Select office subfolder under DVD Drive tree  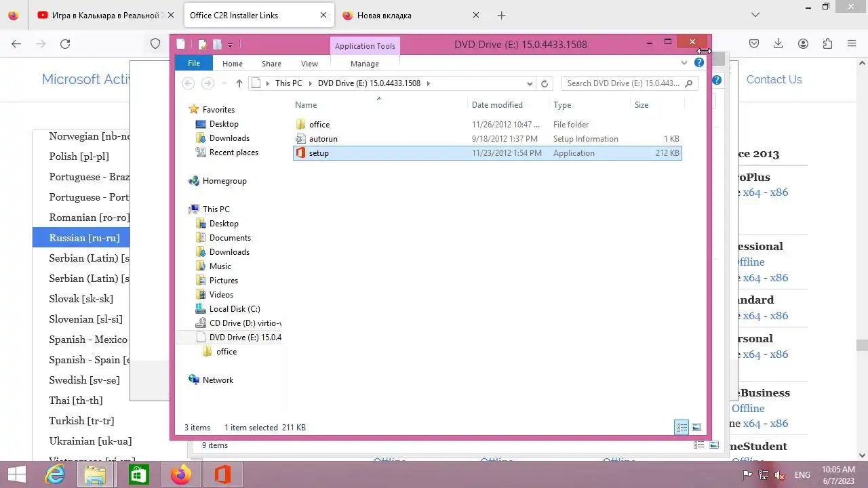point(226,352)
